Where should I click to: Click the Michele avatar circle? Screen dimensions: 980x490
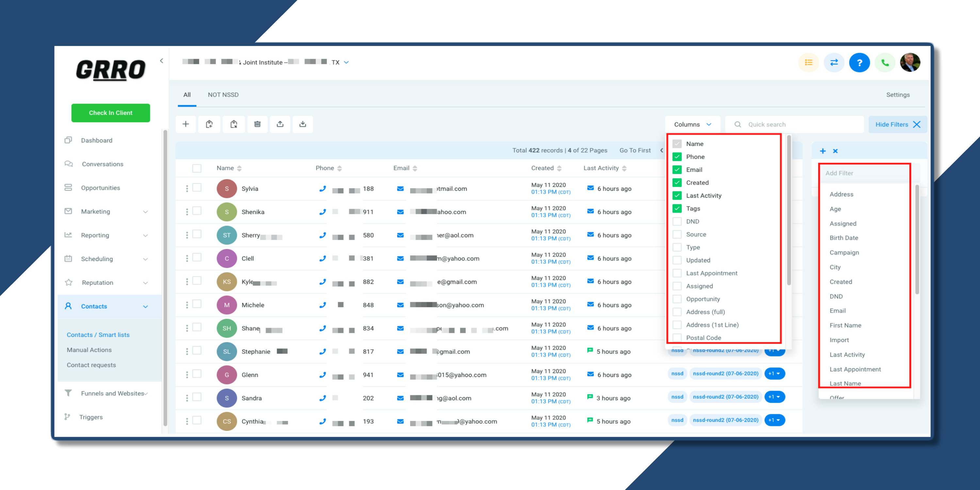coord(227,305)
